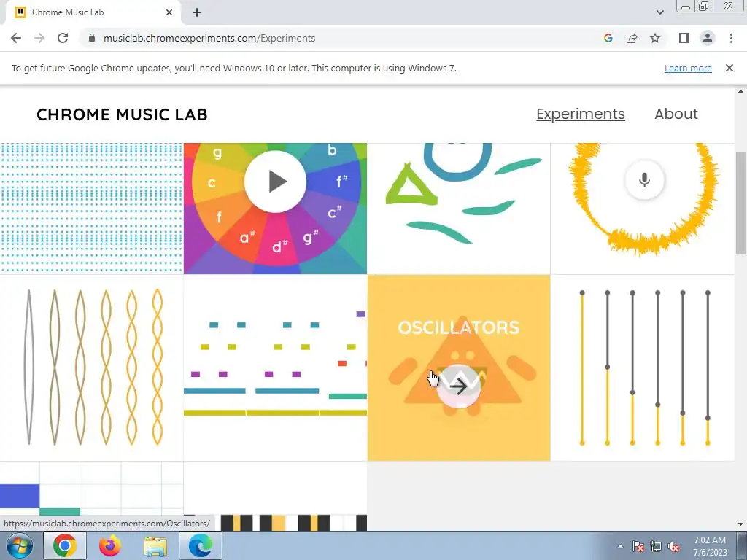Click the OSCILLATORS tile title

point(458,327)
